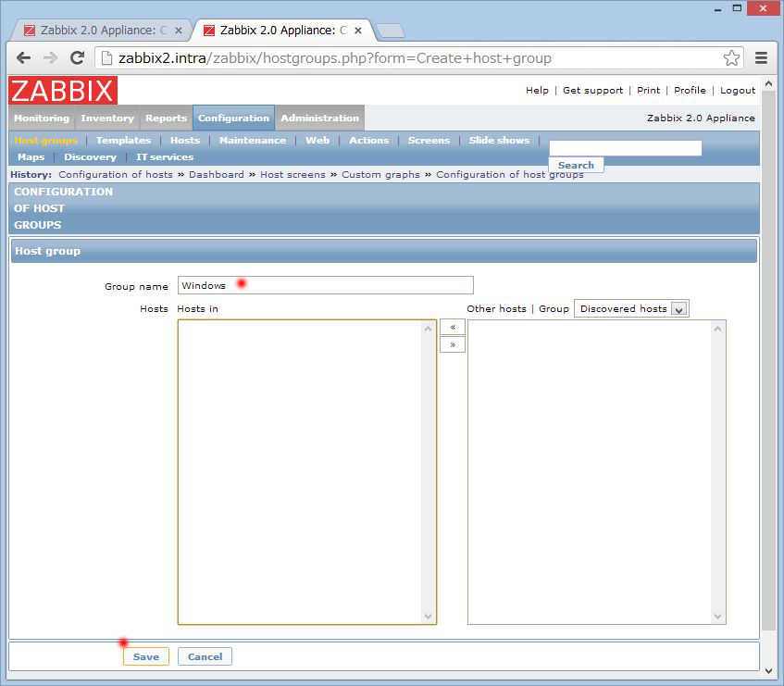
Task: Click the page scrollbar up arrow
Action: [768, 83]
